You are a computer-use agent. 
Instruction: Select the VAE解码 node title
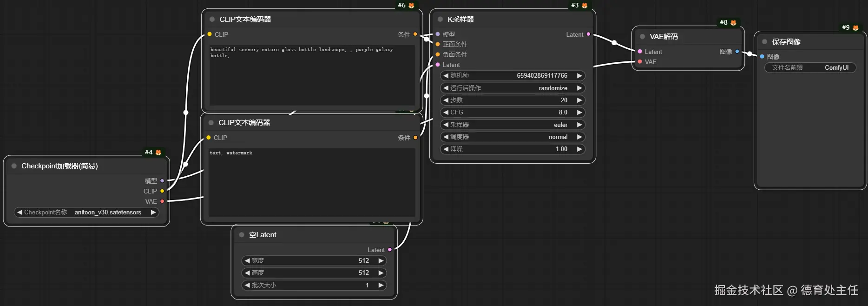664,37
